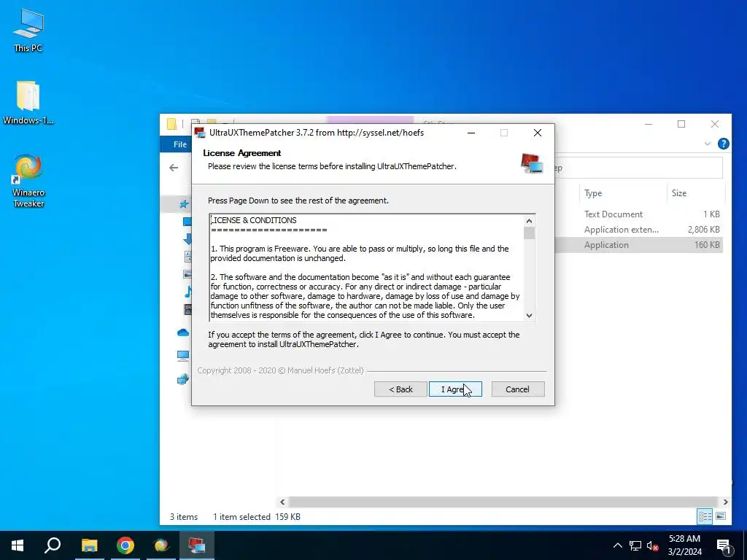
Task: Open This PC desktop icon
Action: (x=28, y=29)
